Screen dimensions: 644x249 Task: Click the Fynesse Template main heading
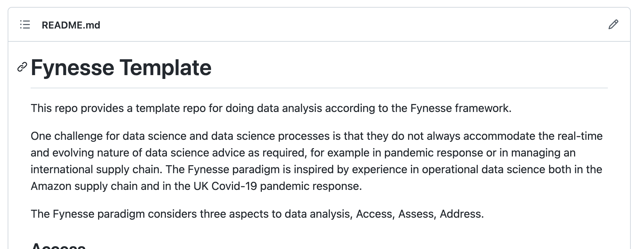[x=121, y=67]
